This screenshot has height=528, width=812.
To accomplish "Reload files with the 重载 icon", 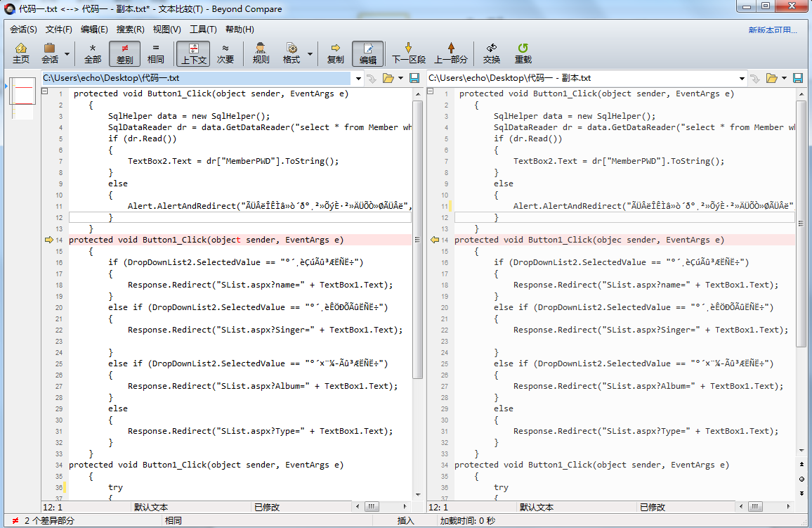I will [523, 53].
